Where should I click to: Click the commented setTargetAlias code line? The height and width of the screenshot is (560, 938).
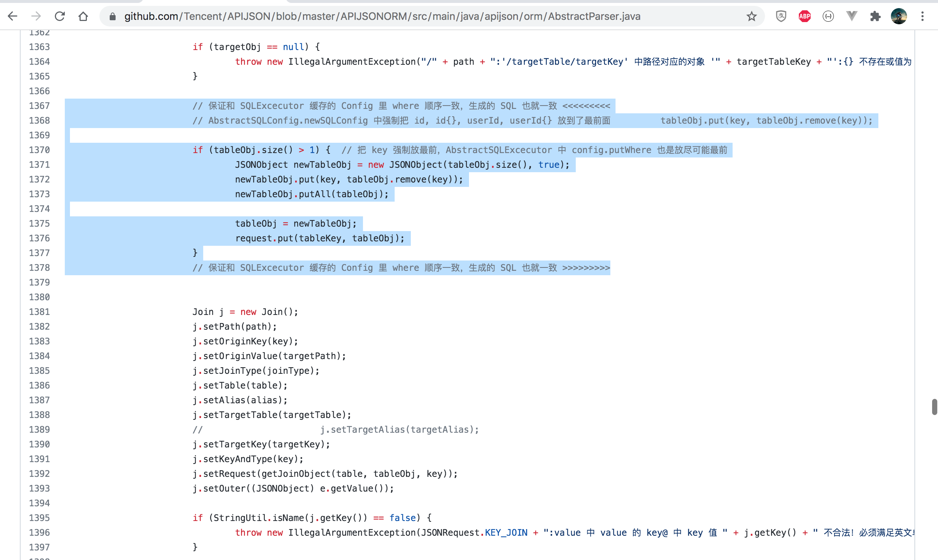pos(399,429)
